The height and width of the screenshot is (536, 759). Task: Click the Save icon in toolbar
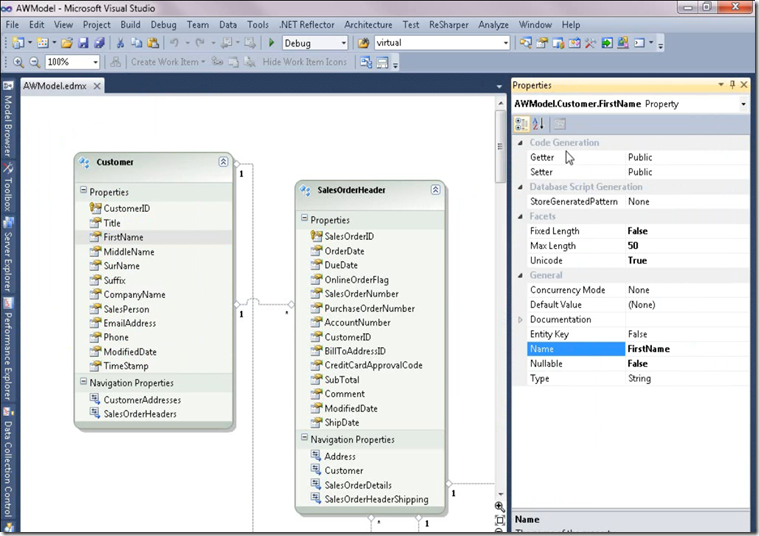point(83,43)
